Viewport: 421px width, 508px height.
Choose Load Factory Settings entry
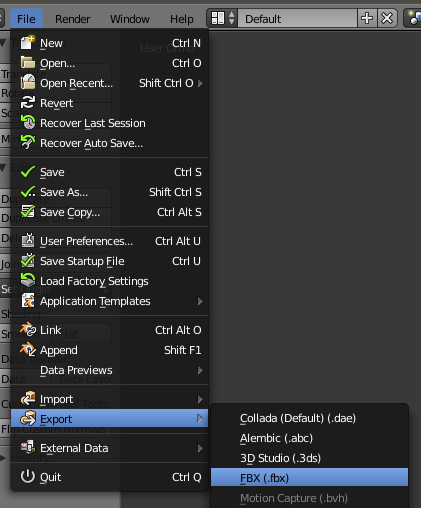point(110,281)
